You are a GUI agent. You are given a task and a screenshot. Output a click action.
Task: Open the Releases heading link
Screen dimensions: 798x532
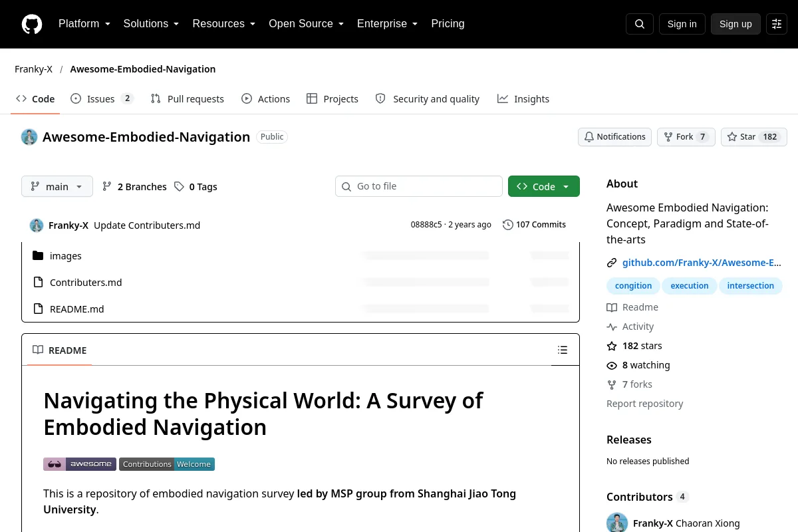point(629,440)
